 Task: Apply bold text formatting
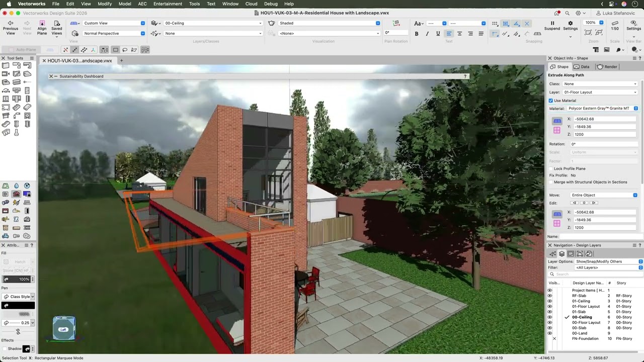point(417,34)
